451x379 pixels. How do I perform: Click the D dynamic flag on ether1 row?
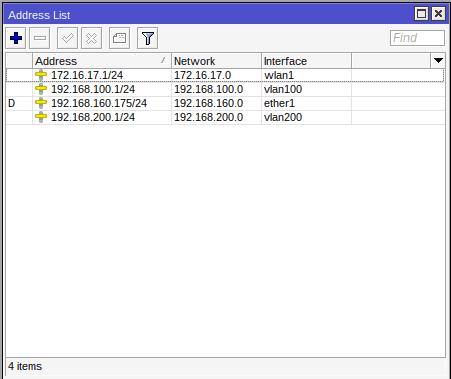click(x=12, y=103)
